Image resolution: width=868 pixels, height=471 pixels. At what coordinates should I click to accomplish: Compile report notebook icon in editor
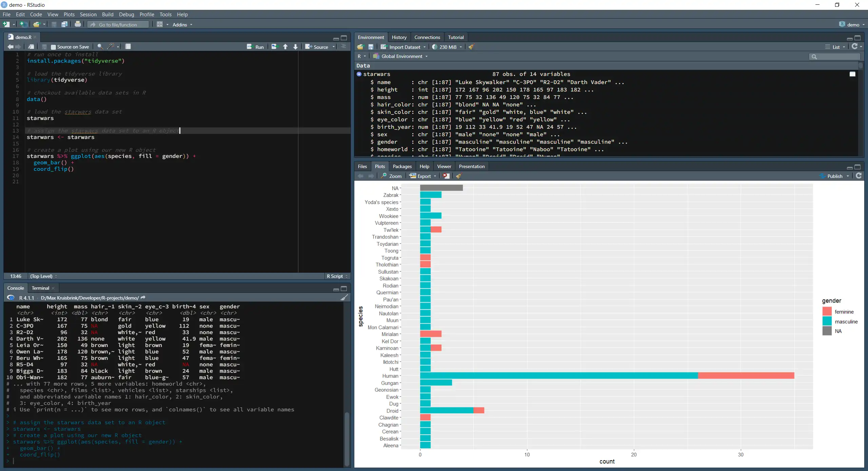pos(128,47)
